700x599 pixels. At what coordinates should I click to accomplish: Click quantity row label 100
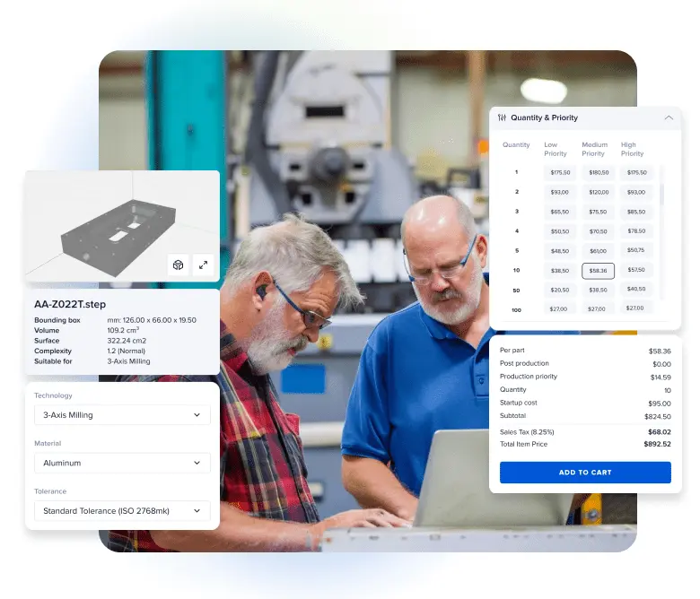(517, 310)
